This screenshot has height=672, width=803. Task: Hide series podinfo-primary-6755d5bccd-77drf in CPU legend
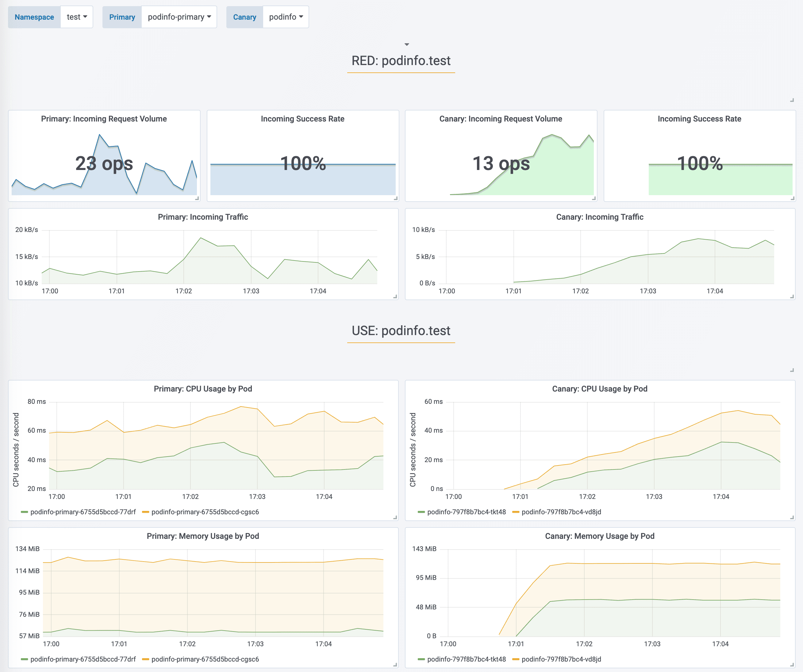tap(83, 512)
